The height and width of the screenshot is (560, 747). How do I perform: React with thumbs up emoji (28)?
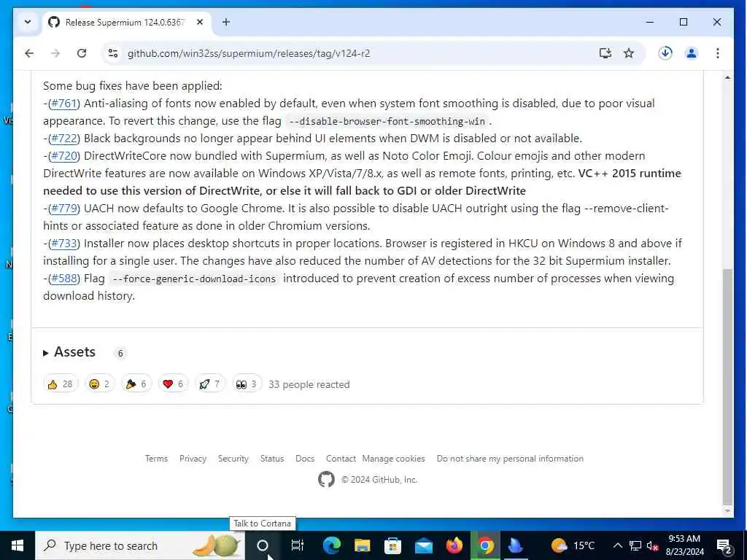pos(61,384)
